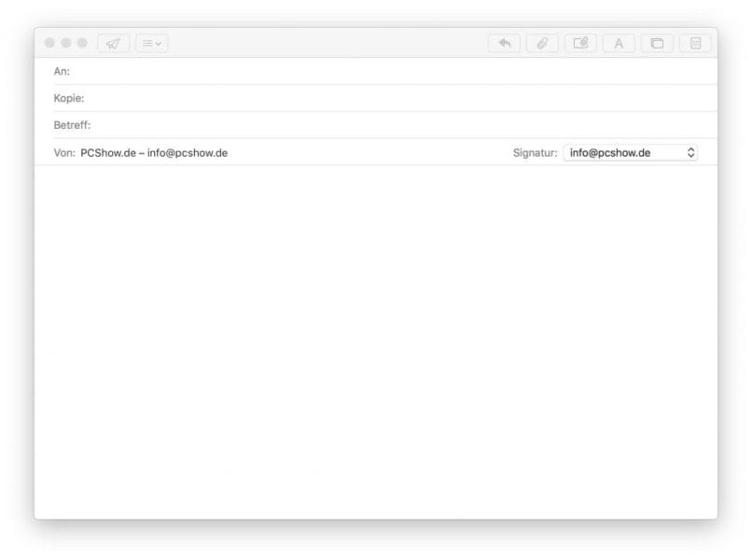The image size is (752, 560).
Task: Toggle the stationery pane icon
Action: (695, 44)
